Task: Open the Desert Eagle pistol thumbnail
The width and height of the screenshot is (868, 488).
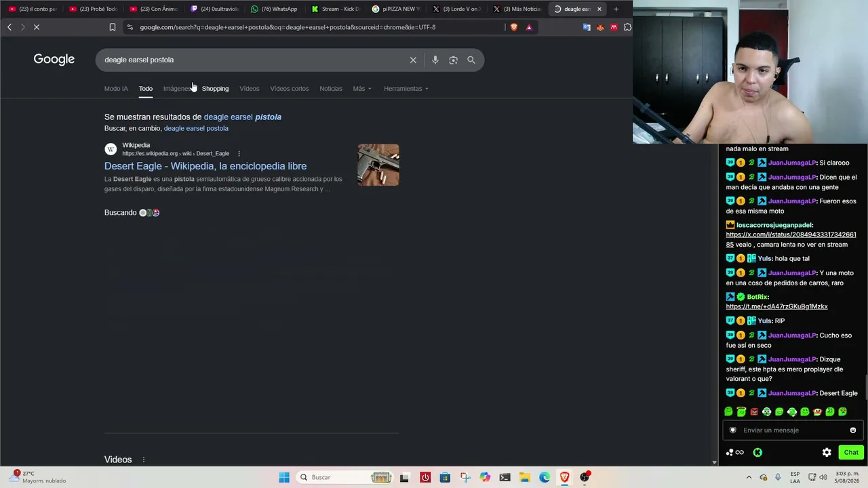Action: pos(378,165)
